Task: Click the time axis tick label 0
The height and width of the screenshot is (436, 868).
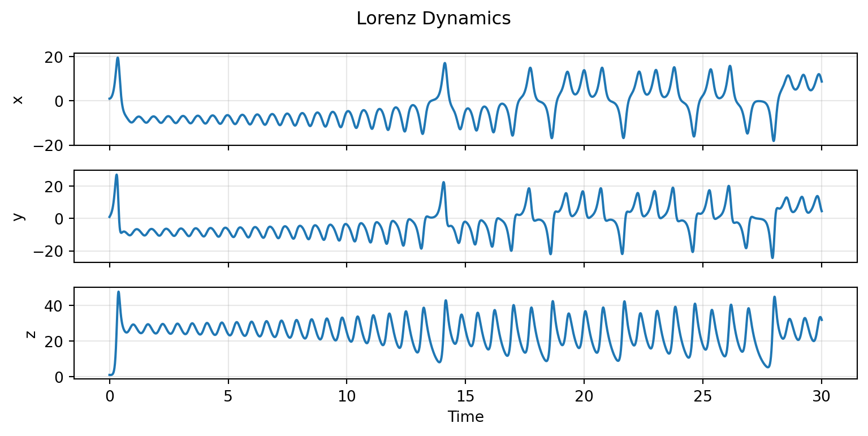Action: pyautogui.click(x=109, y=395)
